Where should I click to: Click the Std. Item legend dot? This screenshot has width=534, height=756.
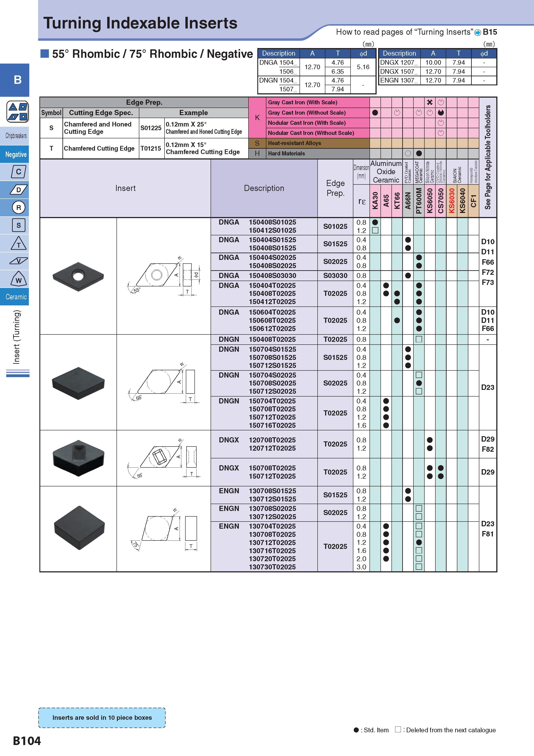356,730
